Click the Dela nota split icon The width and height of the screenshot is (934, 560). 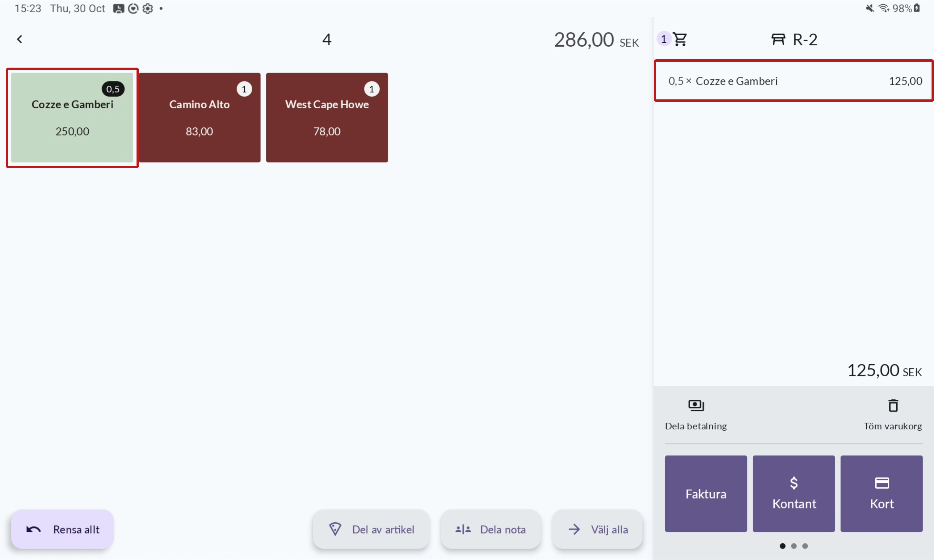coord(463,529)
